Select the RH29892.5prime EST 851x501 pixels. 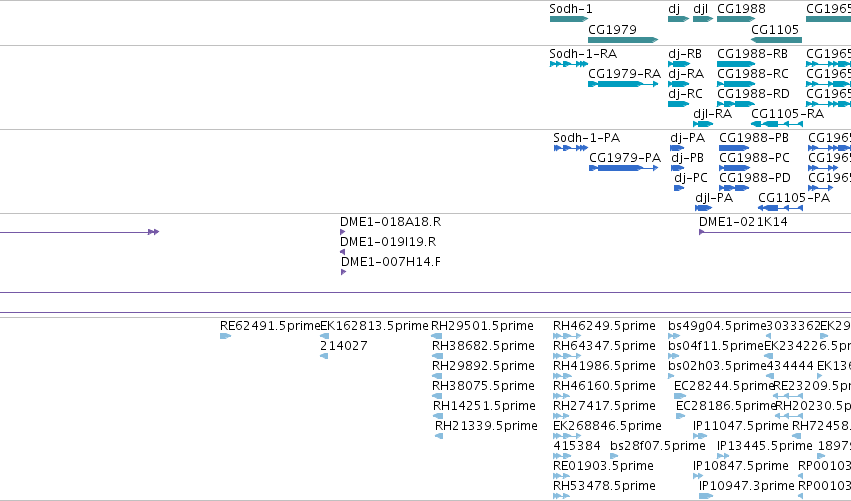click(437, 377)
